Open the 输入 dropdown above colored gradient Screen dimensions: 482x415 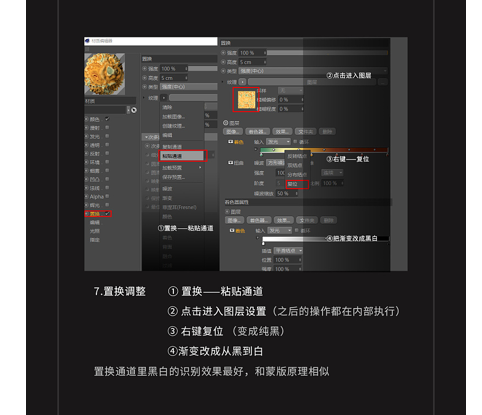pyautogui.click(x=279, y=142)
